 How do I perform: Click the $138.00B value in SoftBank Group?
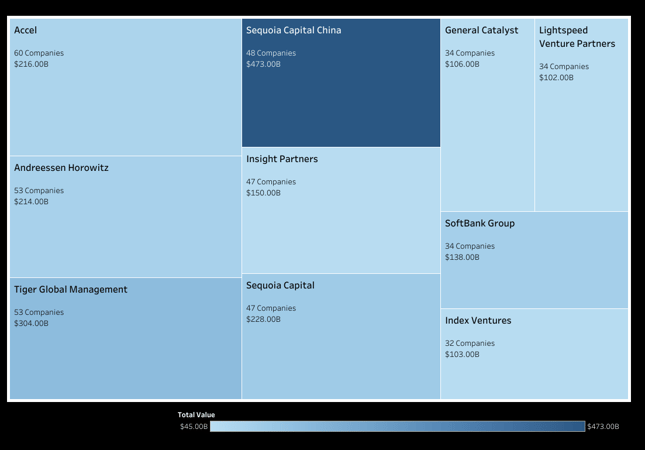coord(462,257)
